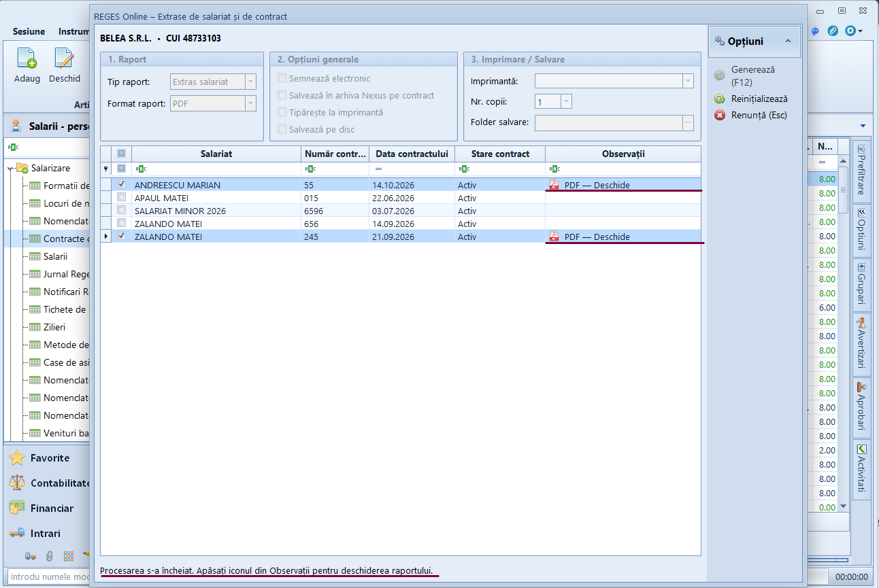Click the Folder salvare browse button
Viewport: 879px width, 588px height.
(x=688, y=122)
